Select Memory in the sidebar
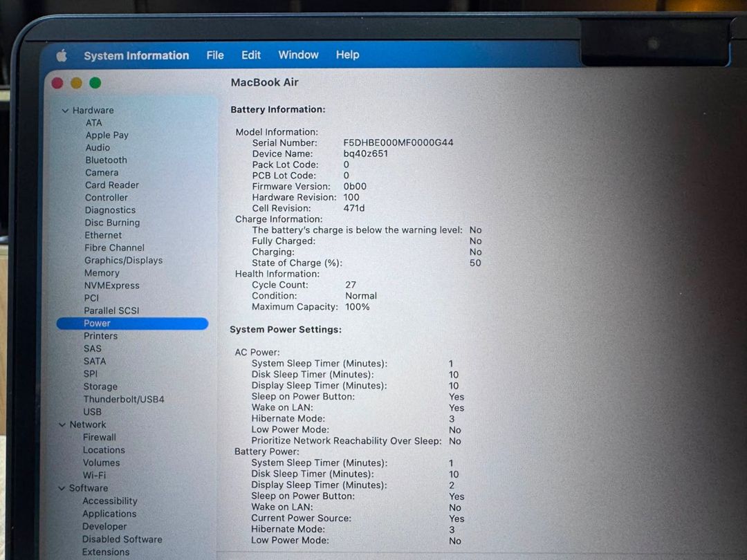This screenshot has width=747, height=560. [102, 273]
